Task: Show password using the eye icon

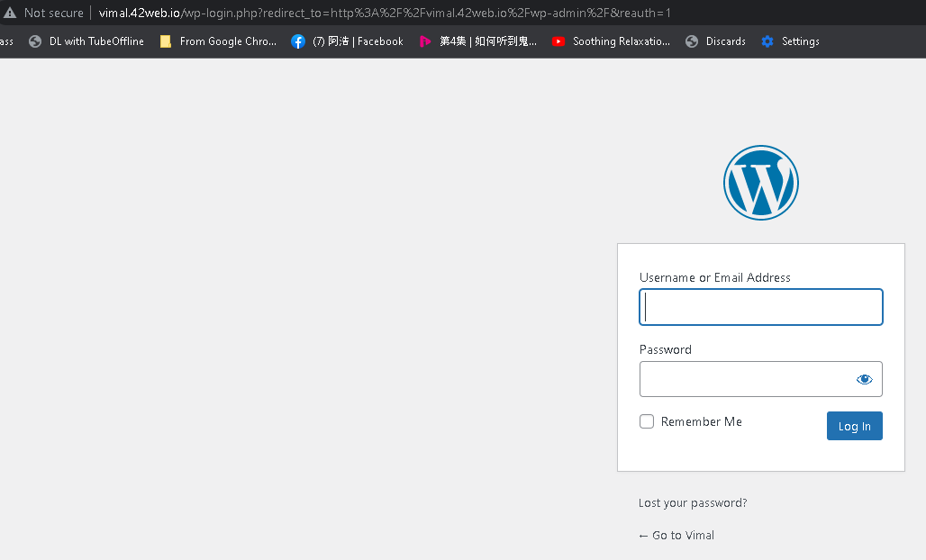Action: tap(864, 379)
